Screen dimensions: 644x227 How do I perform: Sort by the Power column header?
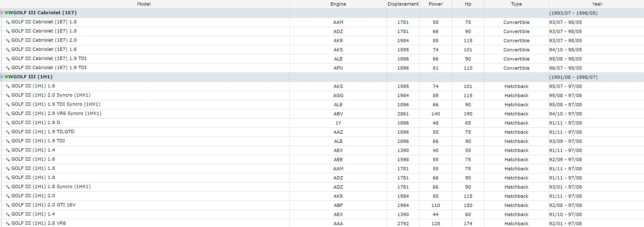(x=436, y=4)
